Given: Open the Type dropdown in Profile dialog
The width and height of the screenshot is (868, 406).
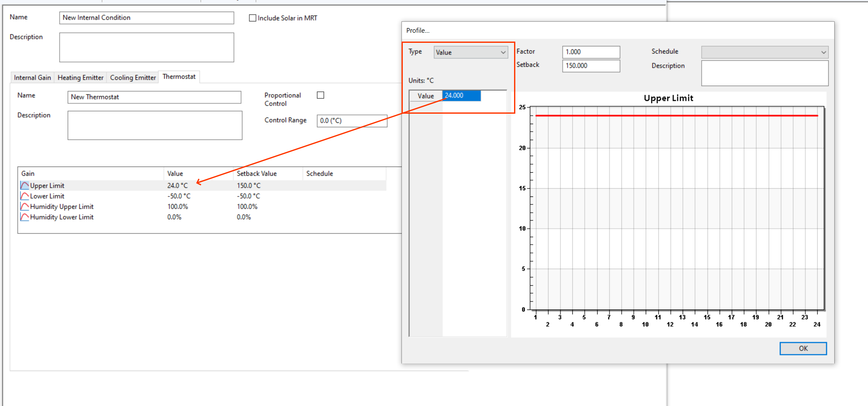Looking at the screenshot, I should 471,52.
